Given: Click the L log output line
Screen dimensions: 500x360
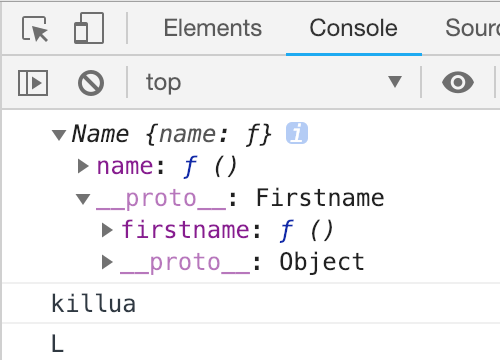Looking at the screenshot, I should [x=57, y=343].
